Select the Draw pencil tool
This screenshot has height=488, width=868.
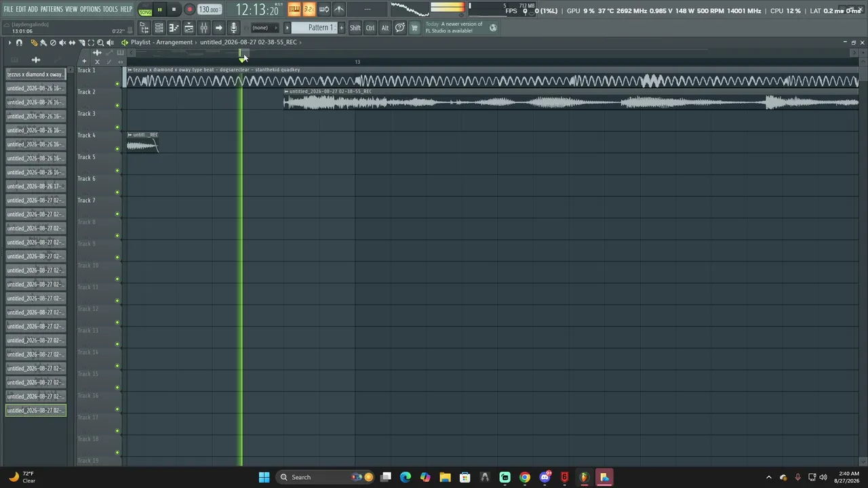[34, 43]
